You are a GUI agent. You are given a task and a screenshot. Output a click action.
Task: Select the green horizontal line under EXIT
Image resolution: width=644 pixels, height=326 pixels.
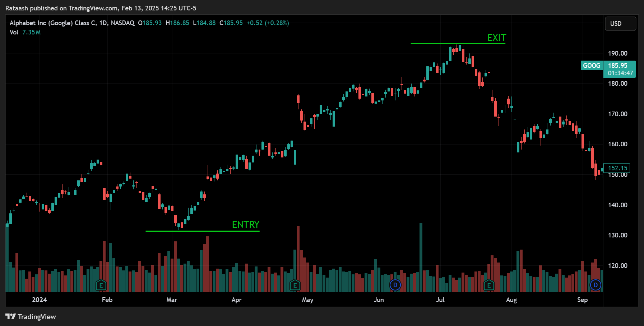click(x=458, y=43)
